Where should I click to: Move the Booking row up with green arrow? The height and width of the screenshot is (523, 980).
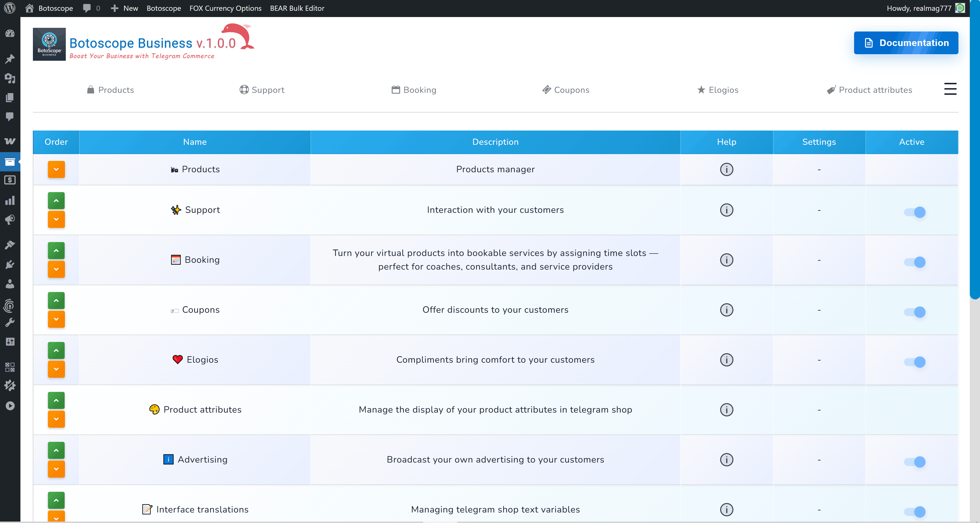(x=56, y=250)
